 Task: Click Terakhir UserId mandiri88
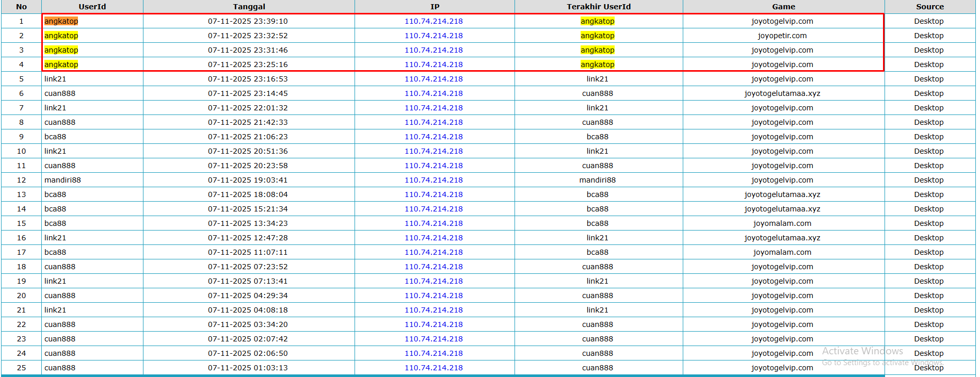(598, 180)
